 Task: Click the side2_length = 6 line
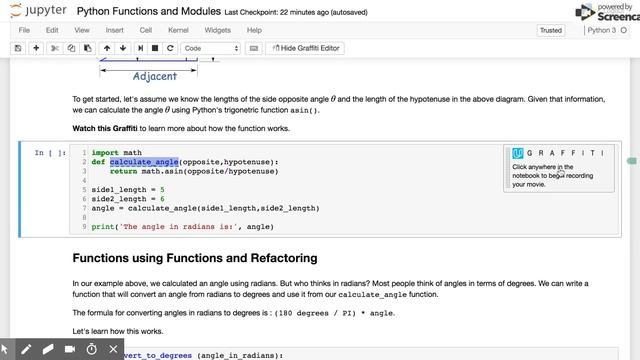coord(128,199)
